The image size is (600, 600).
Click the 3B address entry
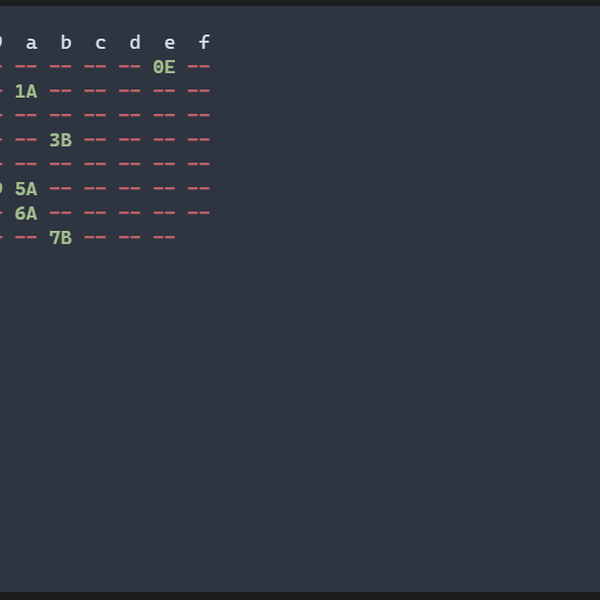pos(60,140)
